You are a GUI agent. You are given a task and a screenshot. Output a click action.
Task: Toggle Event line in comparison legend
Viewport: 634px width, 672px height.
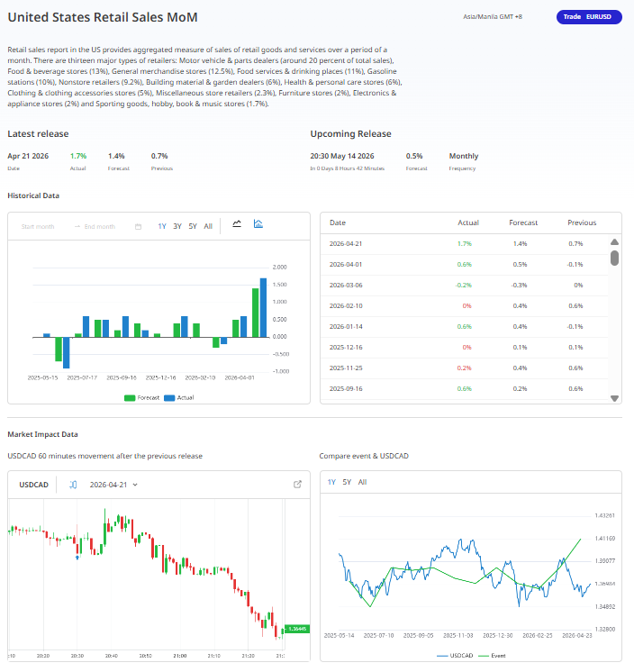(492, 656)
